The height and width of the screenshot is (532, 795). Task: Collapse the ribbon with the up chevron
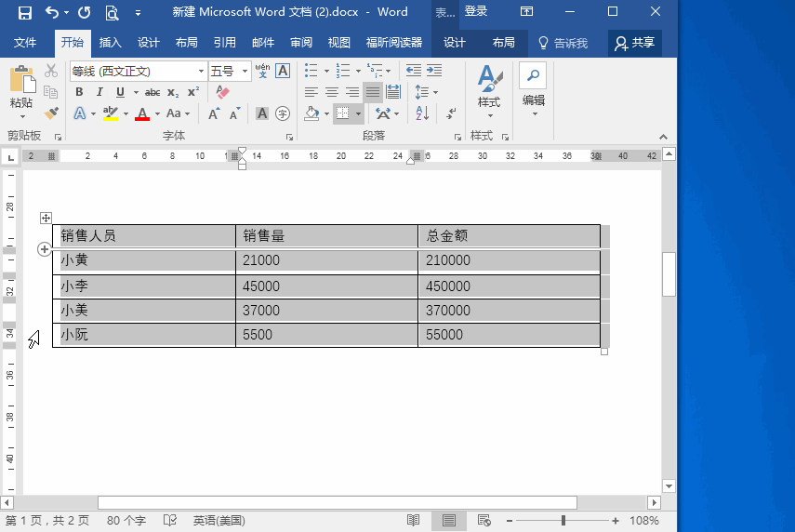tap(663, 137)
